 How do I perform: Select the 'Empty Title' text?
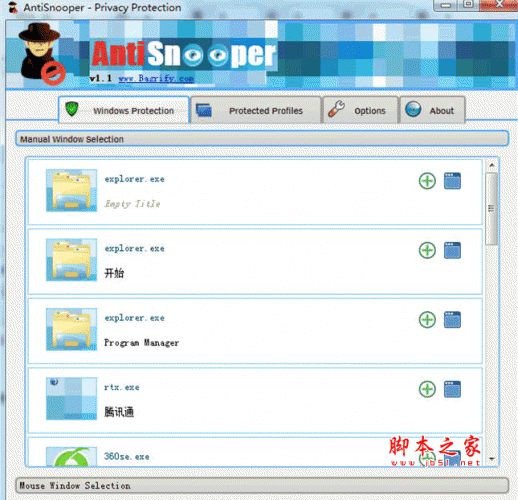click(132, 204)
